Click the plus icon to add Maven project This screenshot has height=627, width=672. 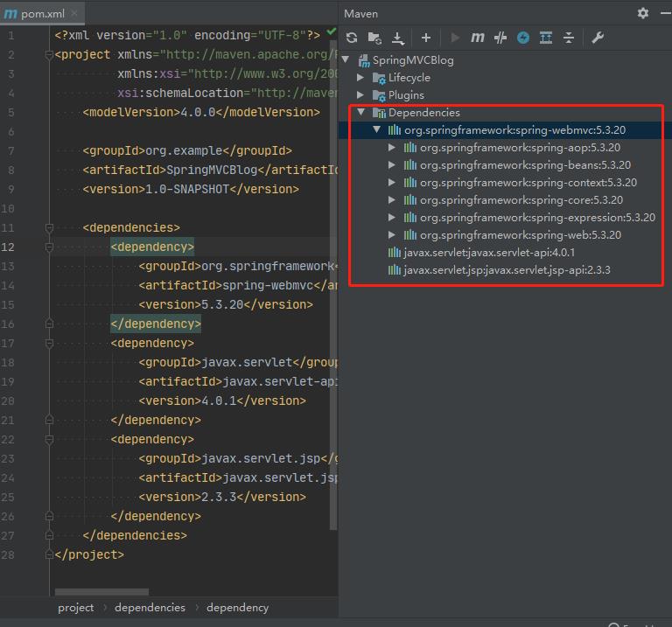(426, 38)
